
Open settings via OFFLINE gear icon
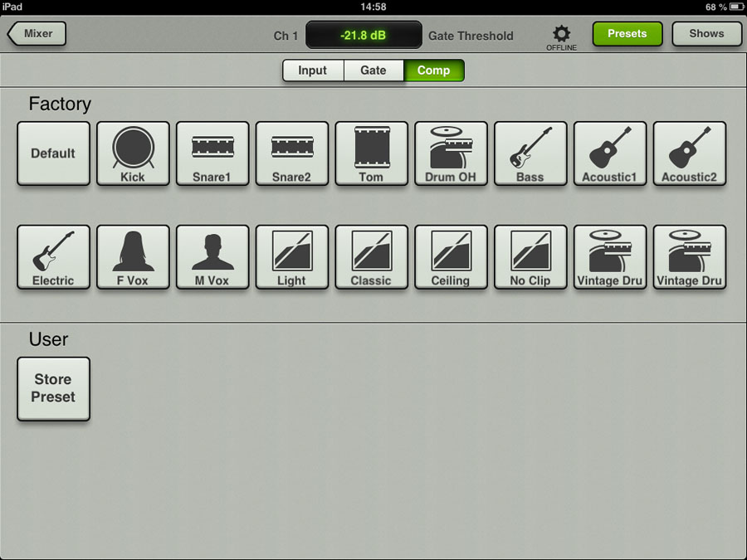(x=561, y=37)
